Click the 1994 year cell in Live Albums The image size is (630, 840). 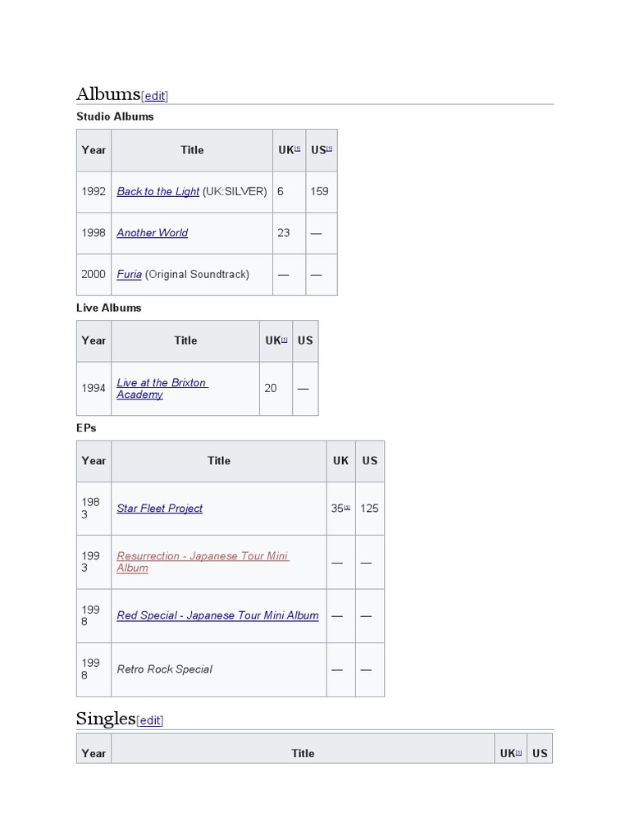pos(94,388)
